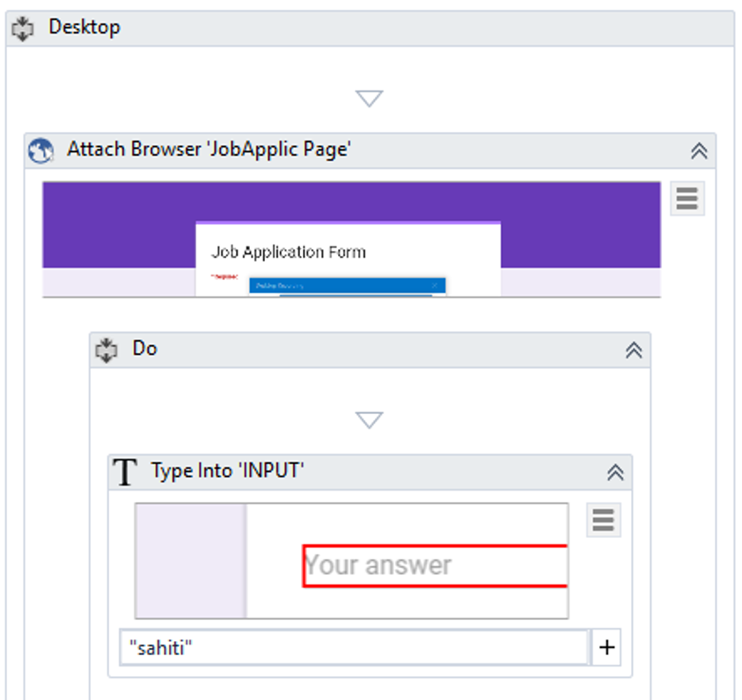Click the plus button beside the sahiti expression
Image resolution: width=742 pixels, height=700 pixels.
click(x=607, y=647)
